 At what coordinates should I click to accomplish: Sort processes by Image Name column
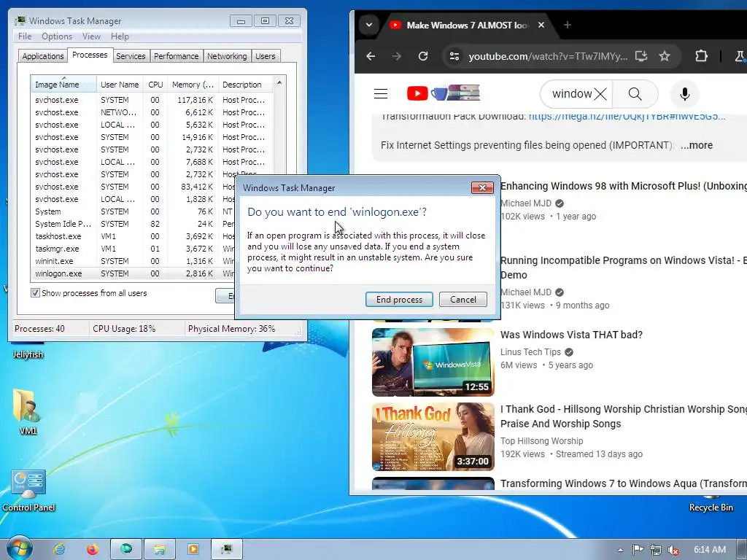63,85
